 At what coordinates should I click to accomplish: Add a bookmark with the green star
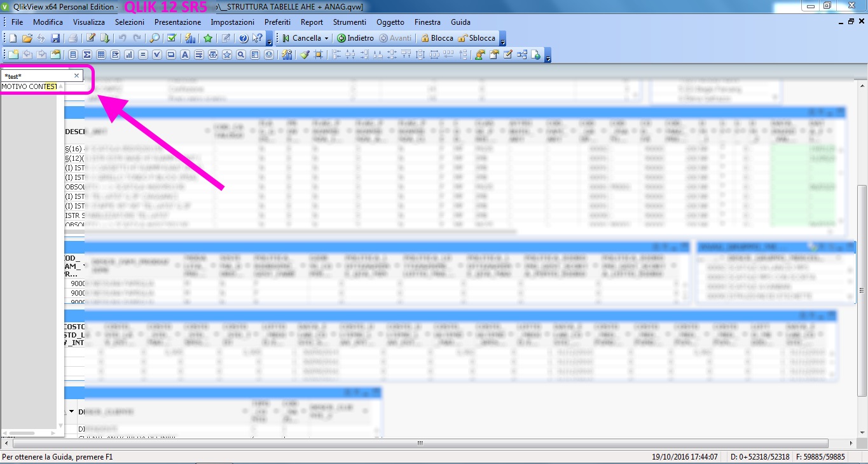tap(208, 38)
